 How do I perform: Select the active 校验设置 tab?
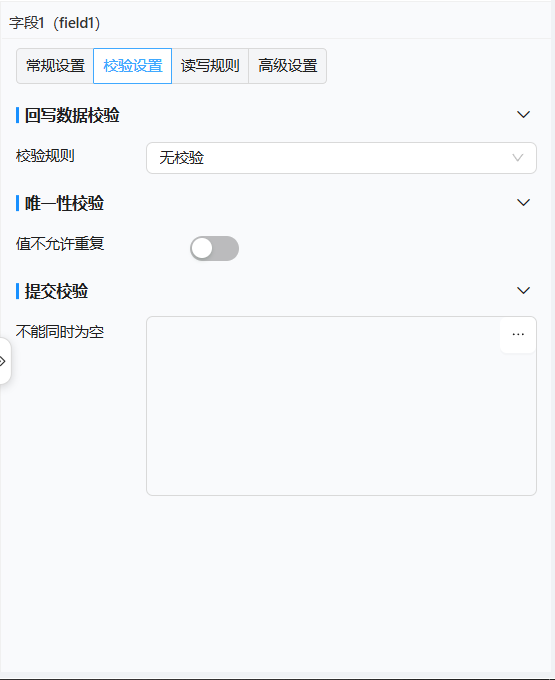[133, 66]
